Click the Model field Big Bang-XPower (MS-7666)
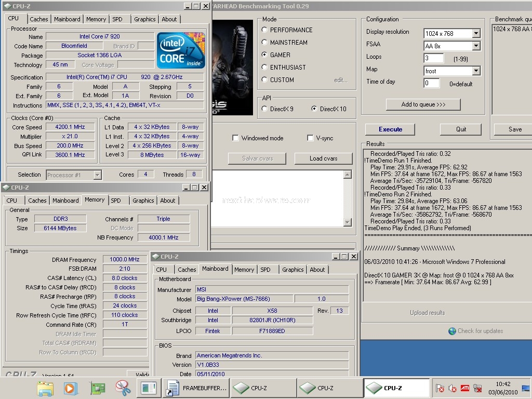The width and height of the screenshot is (532, 399). [244, 299]
